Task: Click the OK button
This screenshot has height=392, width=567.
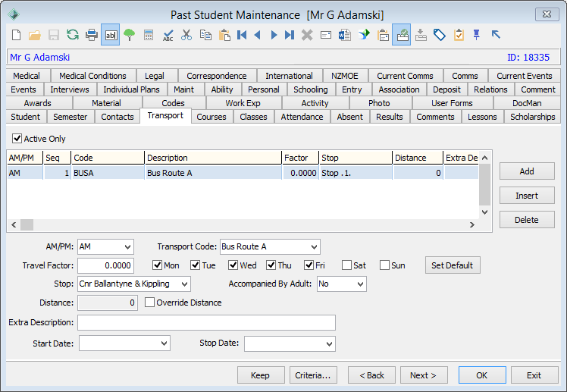Action: [x=482, y=375]
